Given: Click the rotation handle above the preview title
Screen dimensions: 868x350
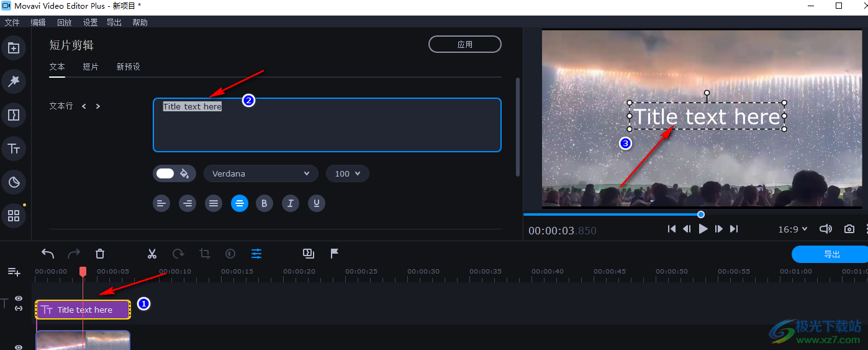Looking at the screenshot, I should coord(707,93).
